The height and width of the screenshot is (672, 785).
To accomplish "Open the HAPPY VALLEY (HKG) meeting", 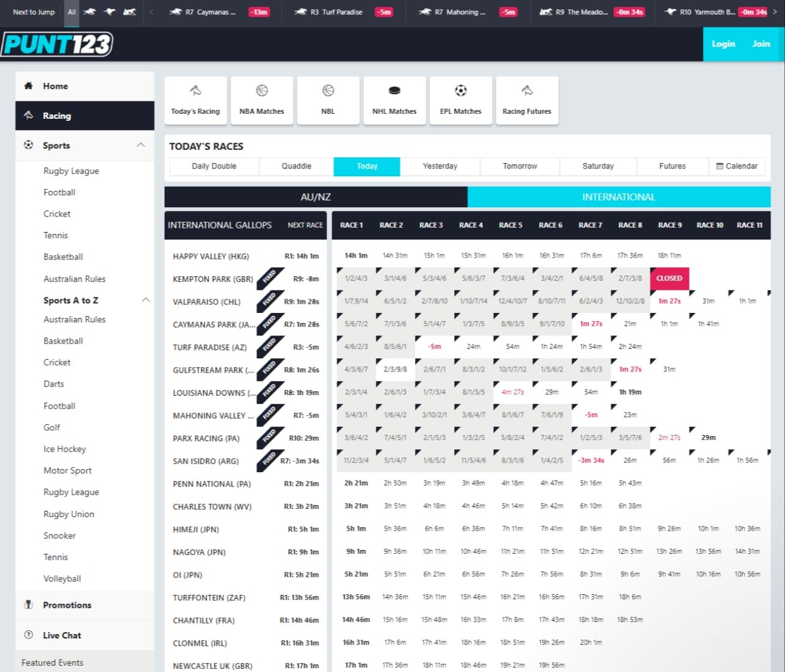I will [211, 256].
